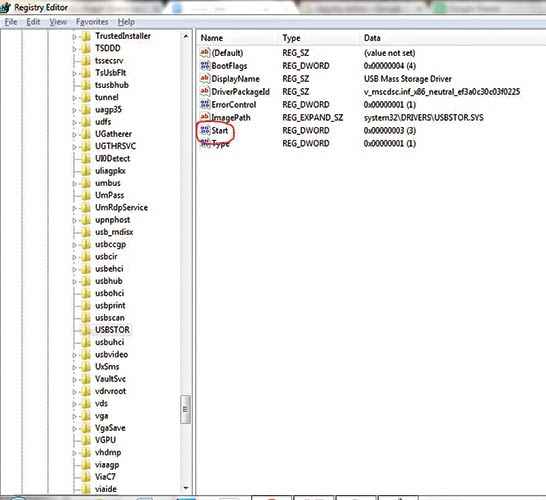Click the tree scrollbar thumb
Screen dimensions: 546x500
point(186,409)
